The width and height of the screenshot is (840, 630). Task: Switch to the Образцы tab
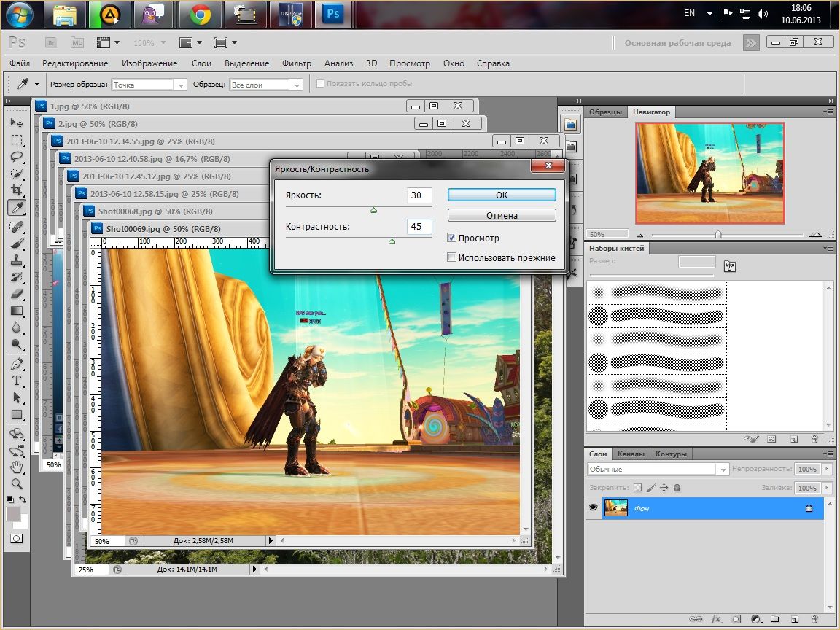[605, 112]
